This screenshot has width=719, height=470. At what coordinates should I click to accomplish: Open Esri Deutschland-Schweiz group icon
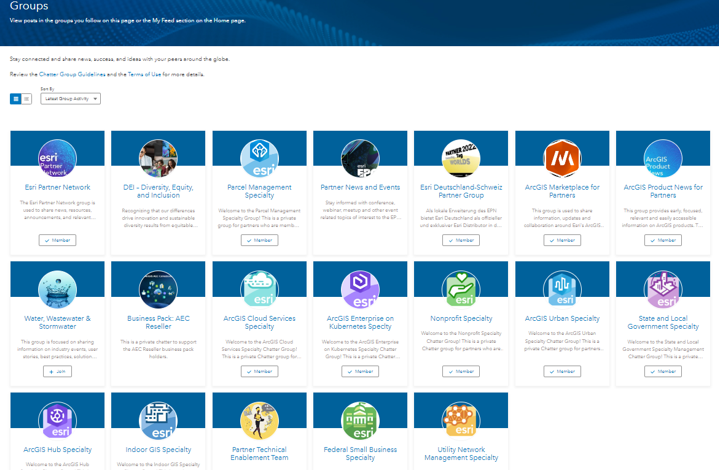point(461,158)
